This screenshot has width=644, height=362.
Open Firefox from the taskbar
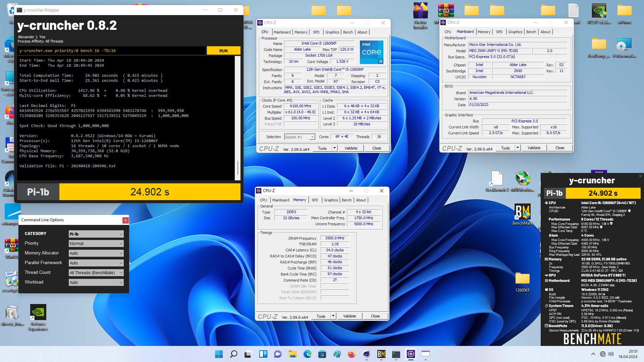point(352,354)
